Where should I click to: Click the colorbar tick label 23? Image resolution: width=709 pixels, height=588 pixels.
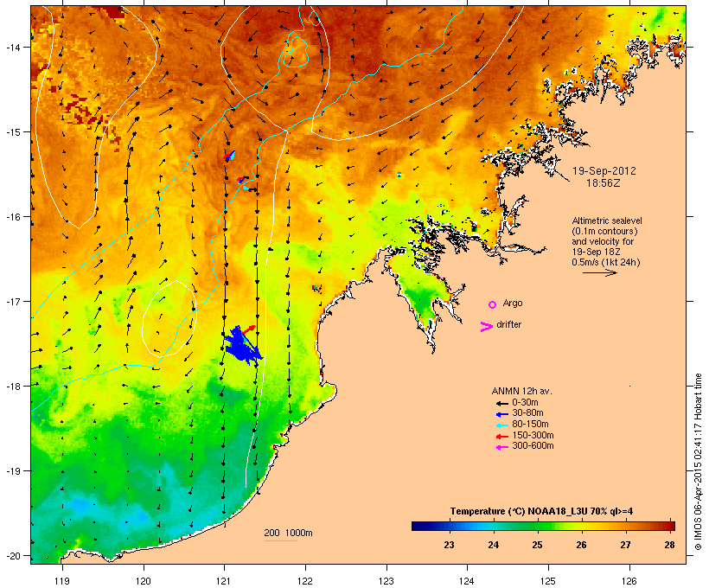point(449,545)
